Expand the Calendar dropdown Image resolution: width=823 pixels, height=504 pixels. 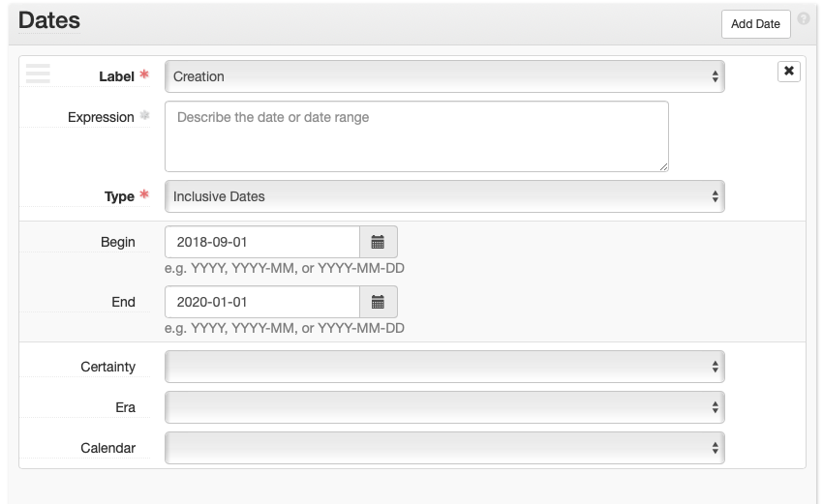(x=444, y=448)
